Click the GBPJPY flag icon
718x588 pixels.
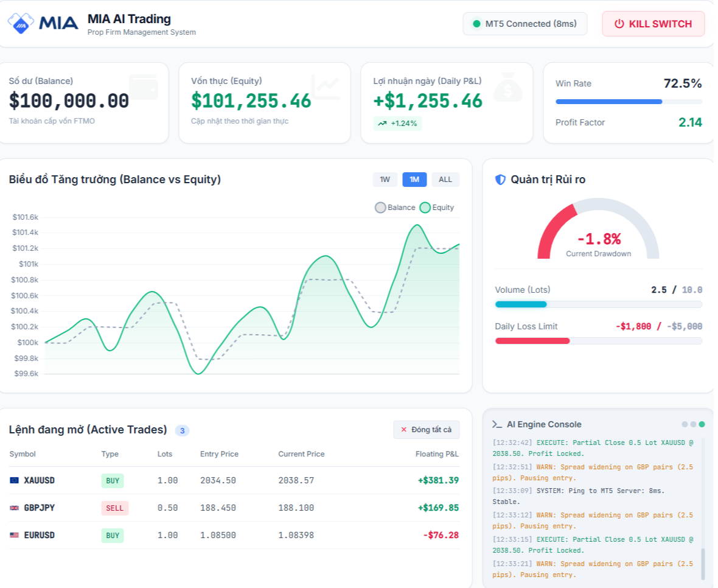15,508
